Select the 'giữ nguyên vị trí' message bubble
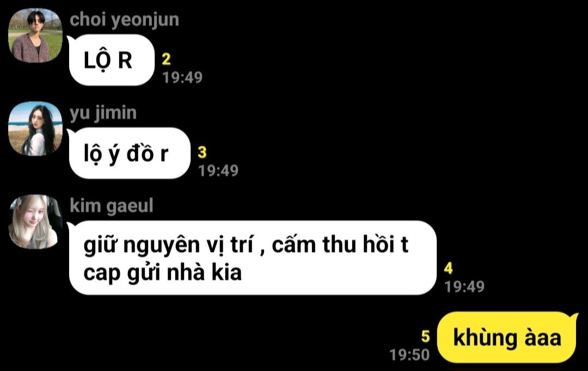The height and width of the screenshot is (371, 588). 253,258
